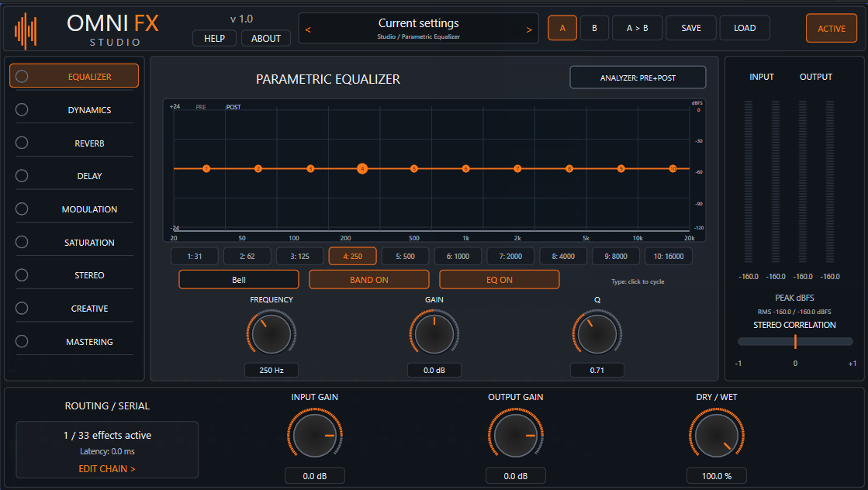Viewport: 868px width, 490px height.
Task: Go to next preset with right arrow
Action: click(x=529, y=30)
